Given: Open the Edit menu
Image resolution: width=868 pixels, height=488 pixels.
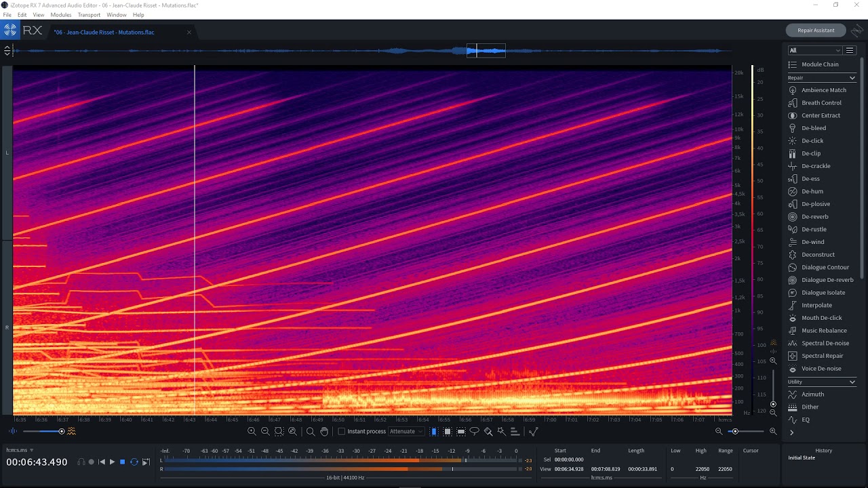Looking at the screenshot, I should [x=22, y=15].
